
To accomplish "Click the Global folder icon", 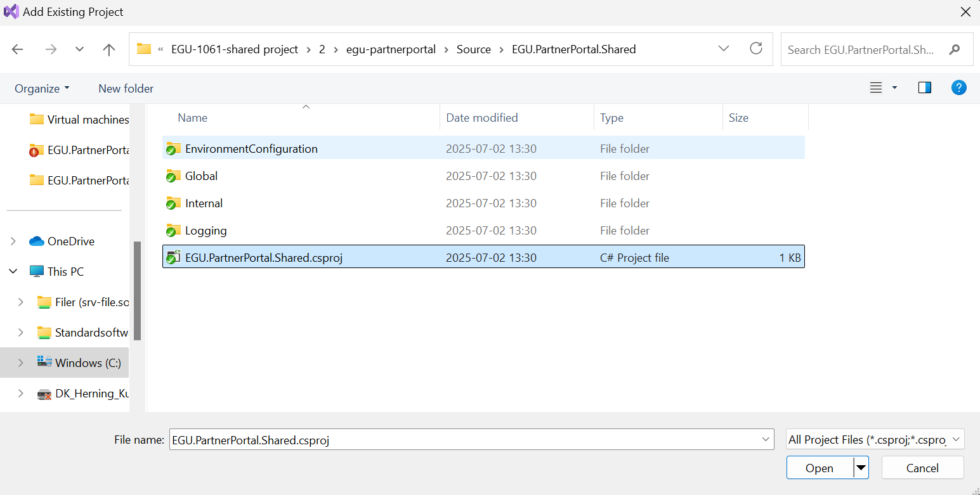I will pyautogui.click(x=173, y=176).
